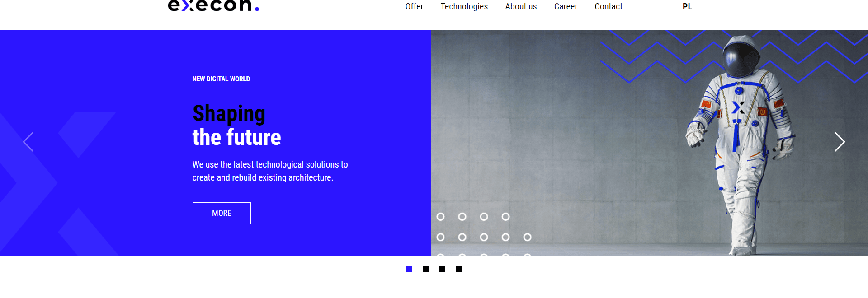Click the execon logo
This screenshot has height=298, width=868.
click(x=213, y=5)
